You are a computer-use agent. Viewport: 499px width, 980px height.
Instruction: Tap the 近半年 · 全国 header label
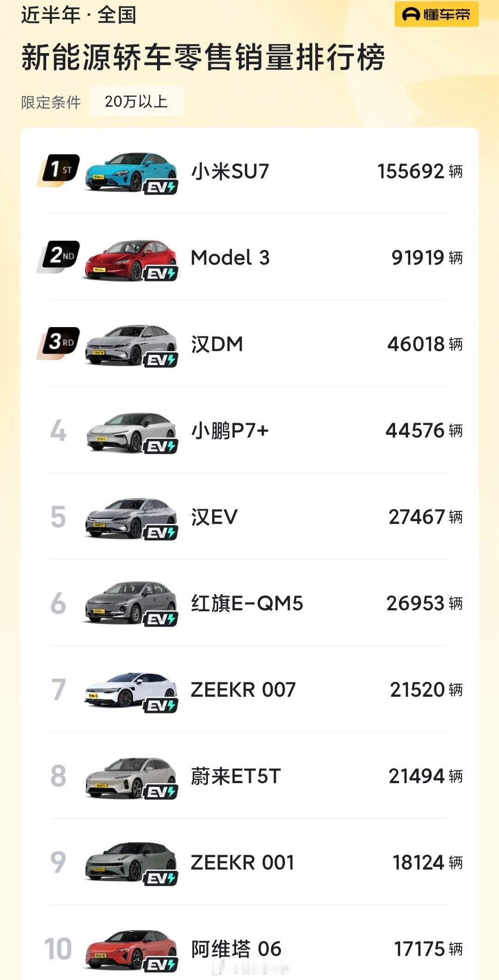(x=79, y=15)
